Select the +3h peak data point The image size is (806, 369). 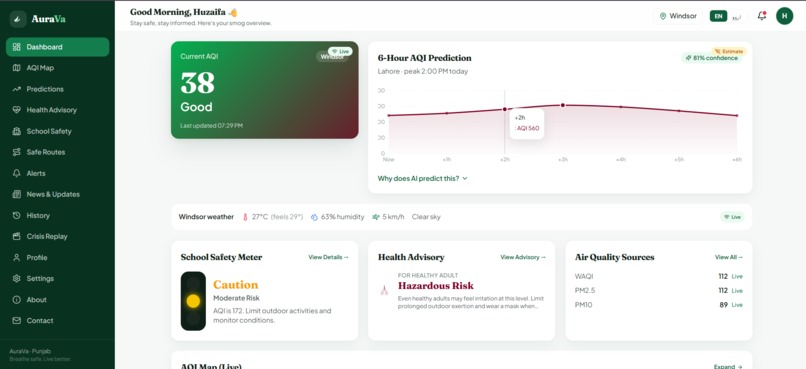click(x=563, y=105)
